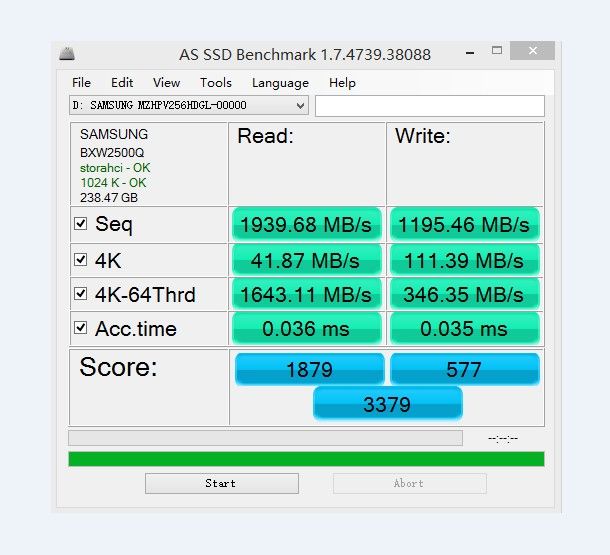610x555 pixels.
Task: Click the total score box 3379
Action: [387, 403]
